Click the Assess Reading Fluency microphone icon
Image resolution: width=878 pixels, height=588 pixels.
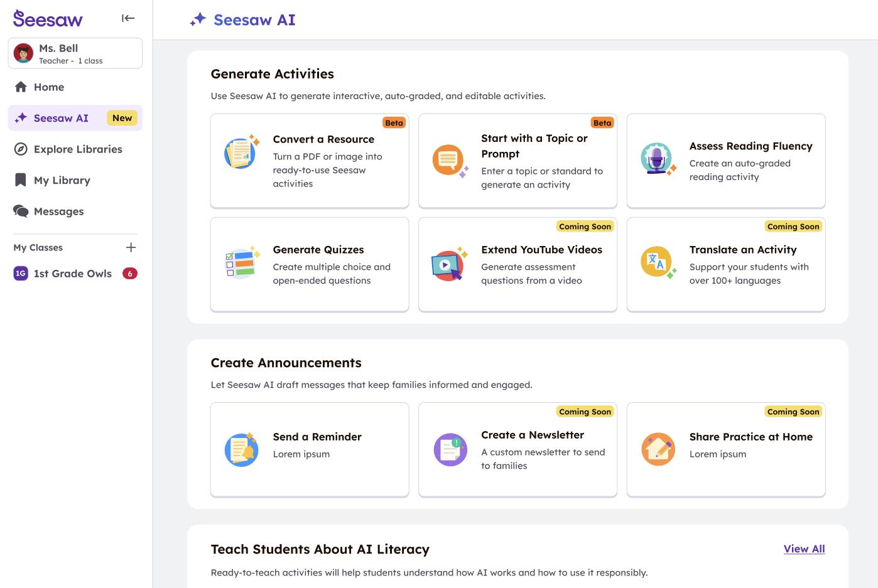pyautogui.click(x=658, y=158)
